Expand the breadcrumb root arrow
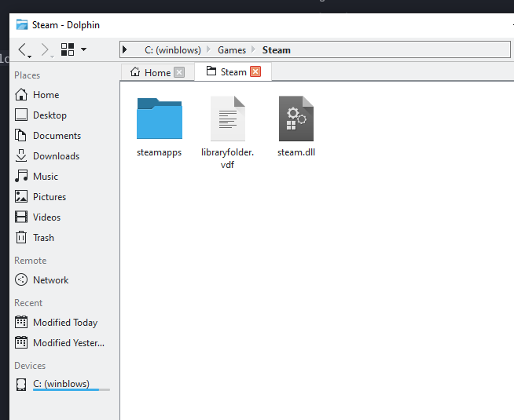 pyautogui.click(x=124, y=49)
